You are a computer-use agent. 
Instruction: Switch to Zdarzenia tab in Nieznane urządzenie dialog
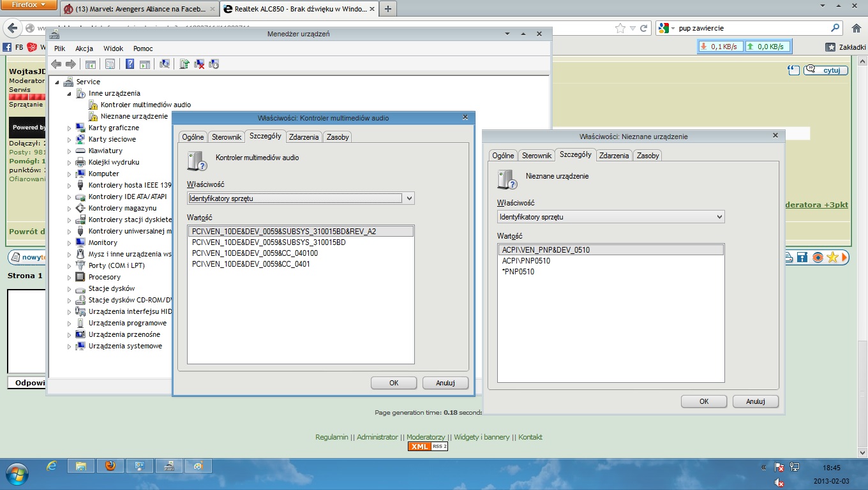pos(614,156)
